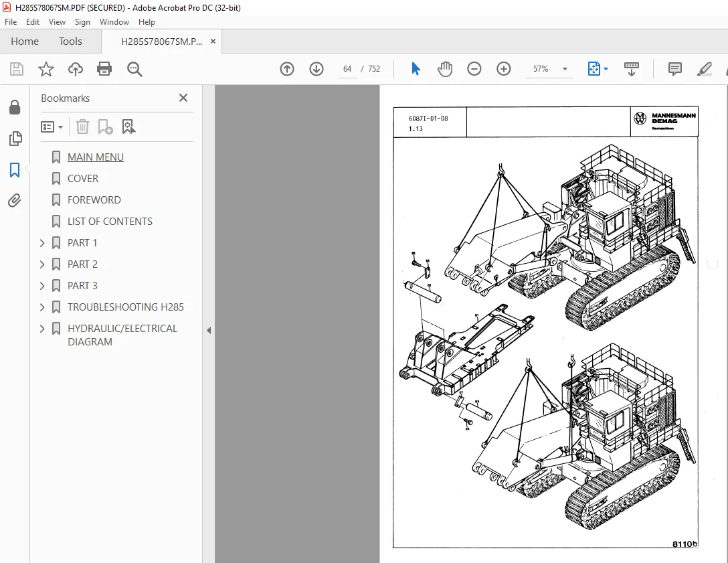Screen dimensions: 728x563
Task: Zoom out with minus button
Action: point(474,69)
